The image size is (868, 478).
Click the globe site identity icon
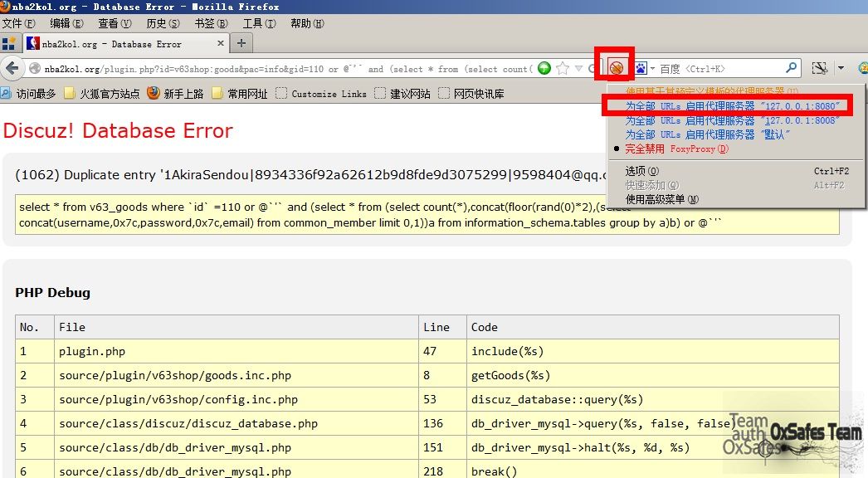[x=36, y=69]
